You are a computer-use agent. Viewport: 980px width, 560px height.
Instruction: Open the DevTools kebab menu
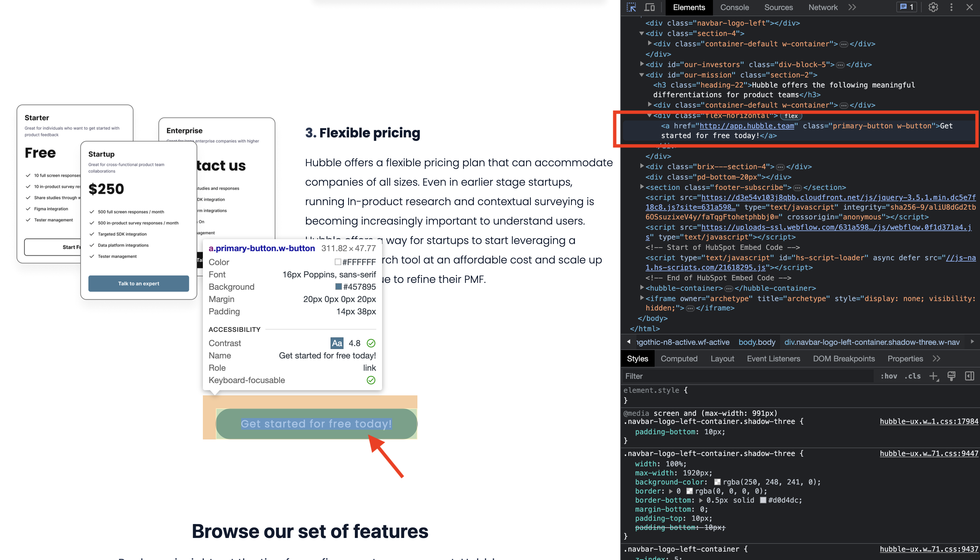click(x=951, y=7)
